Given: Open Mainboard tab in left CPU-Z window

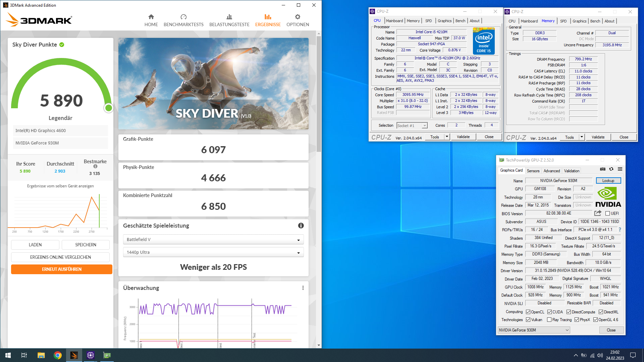Looking at the screenshot, I should point(394,21).
